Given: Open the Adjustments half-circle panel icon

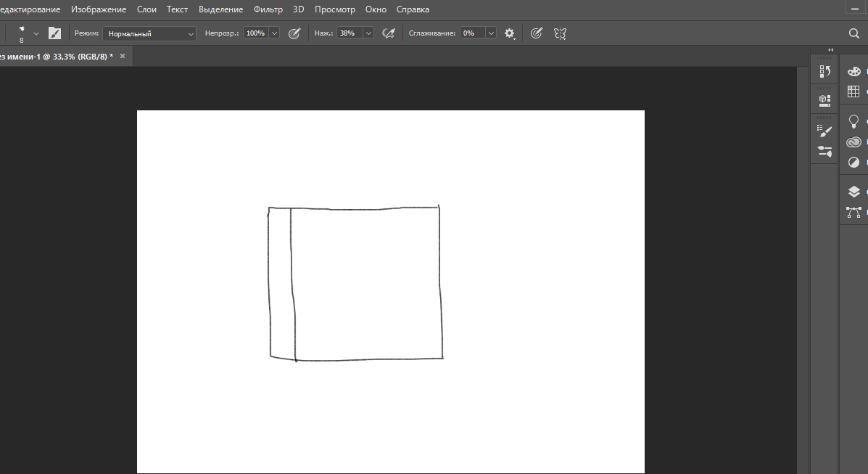Looking at the screenshot, I should 853,162.
